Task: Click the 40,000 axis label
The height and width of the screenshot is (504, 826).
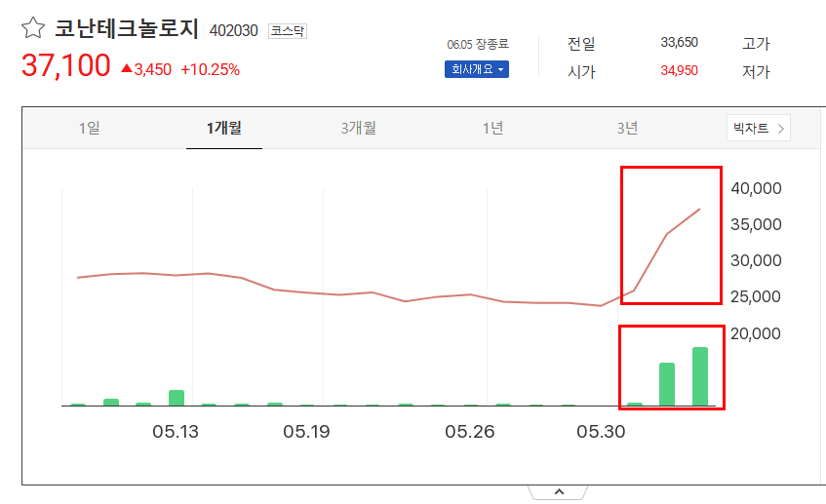Action: pyautogui.click(x=756, y=188)
